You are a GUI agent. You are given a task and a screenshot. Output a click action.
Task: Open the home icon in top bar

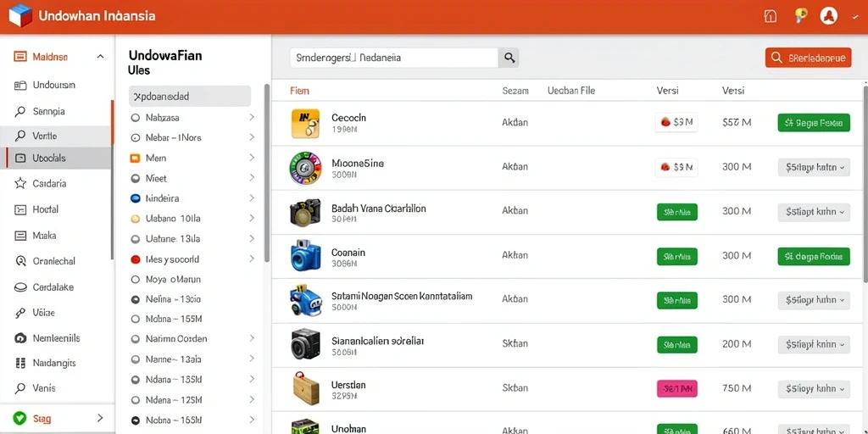click(x=770, y=16)
